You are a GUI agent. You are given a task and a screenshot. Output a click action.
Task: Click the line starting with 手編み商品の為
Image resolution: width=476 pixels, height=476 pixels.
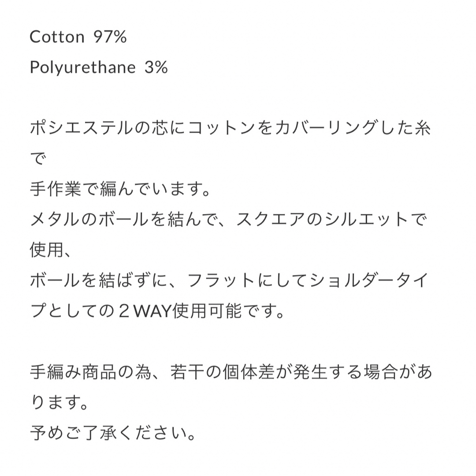click(x=231, y=372)
